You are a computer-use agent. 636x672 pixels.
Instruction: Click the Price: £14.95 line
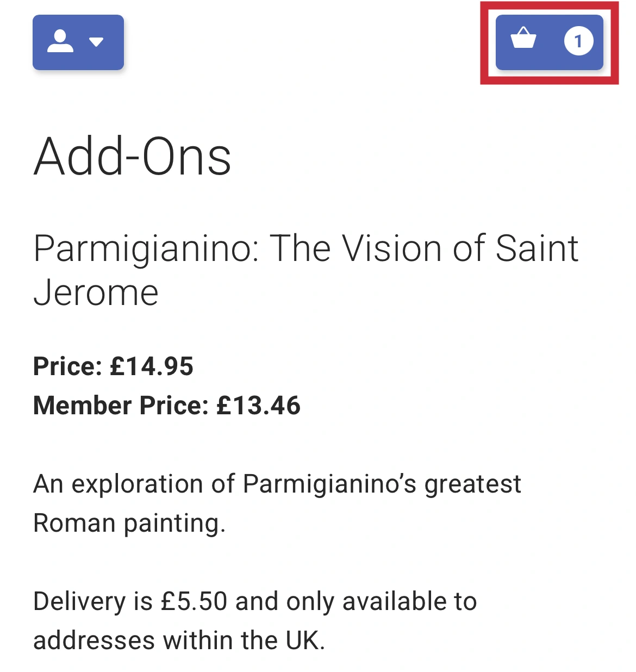pos(113,366)
